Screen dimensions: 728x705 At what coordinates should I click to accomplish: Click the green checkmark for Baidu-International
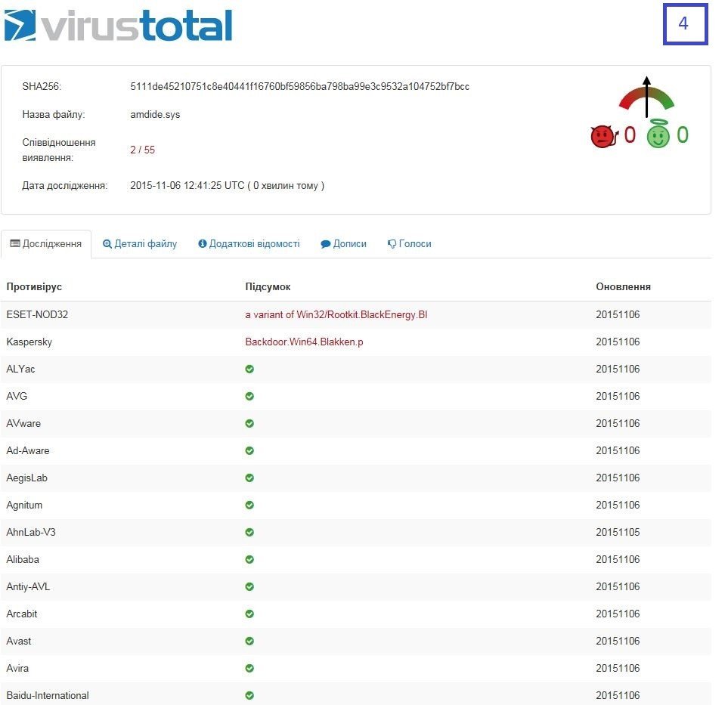point(249,695)
